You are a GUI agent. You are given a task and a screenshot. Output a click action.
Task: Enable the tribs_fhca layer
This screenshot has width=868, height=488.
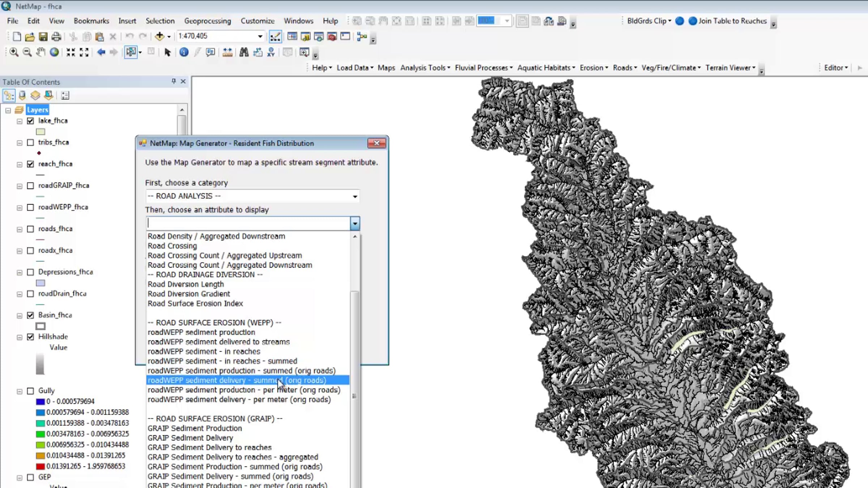[x=31, y=143]
